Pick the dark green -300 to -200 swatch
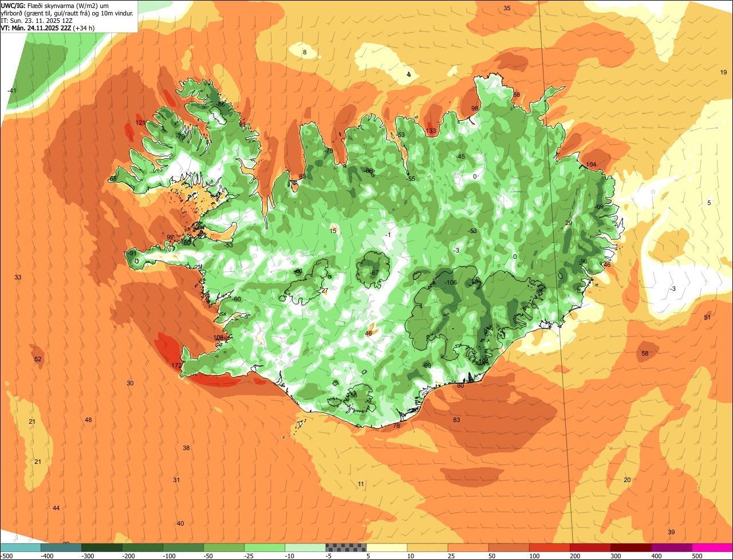 click(x=102, y=547)
